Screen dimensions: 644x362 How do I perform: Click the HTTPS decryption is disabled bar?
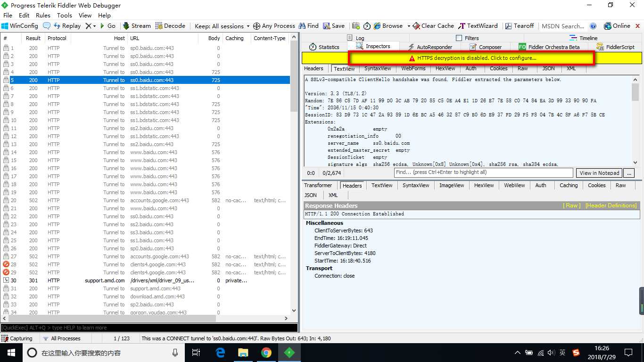point(471,58)
